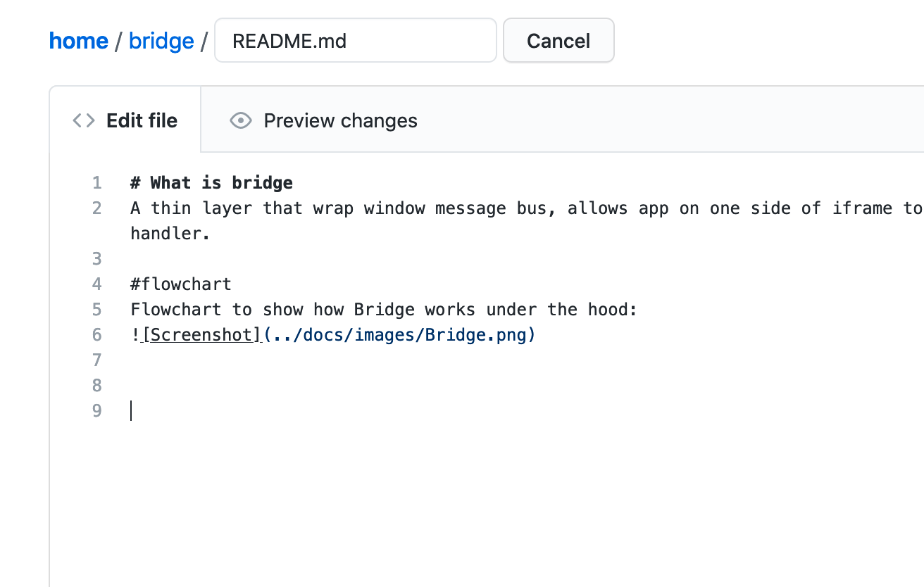Place cursor on "Flowchart to show how Bridge works" line
Viewport: 924px width, 587px height.
pyautogui.click(x=384, y=310)
